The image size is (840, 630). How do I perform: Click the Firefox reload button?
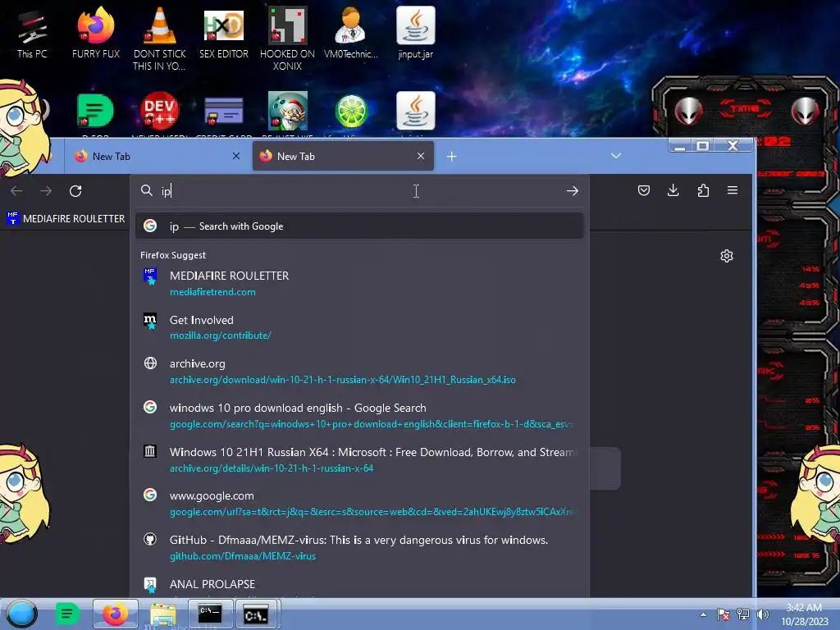click(75, 190)
